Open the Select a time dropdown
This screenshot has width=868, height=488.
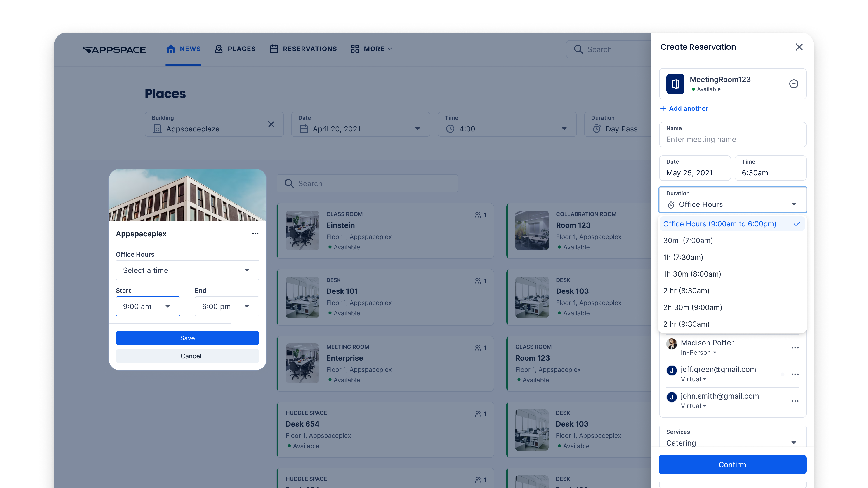(187, 270)
